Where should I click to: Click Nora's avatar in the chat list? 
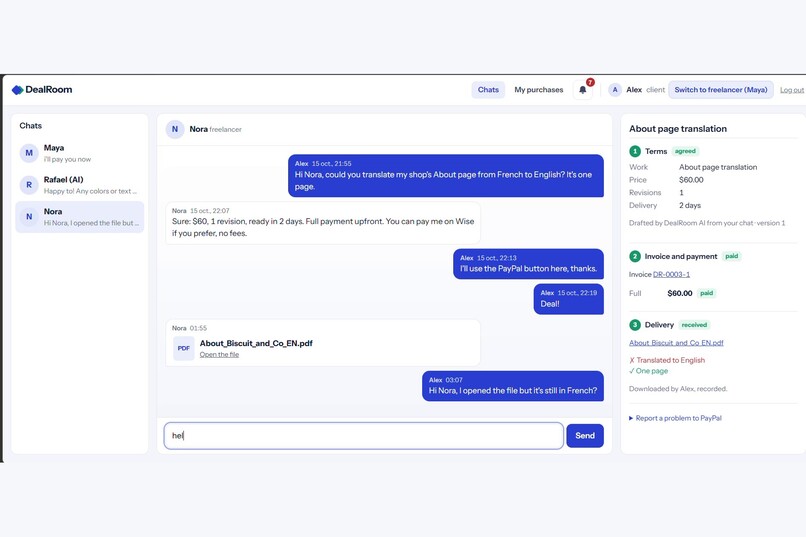(29, 217)
